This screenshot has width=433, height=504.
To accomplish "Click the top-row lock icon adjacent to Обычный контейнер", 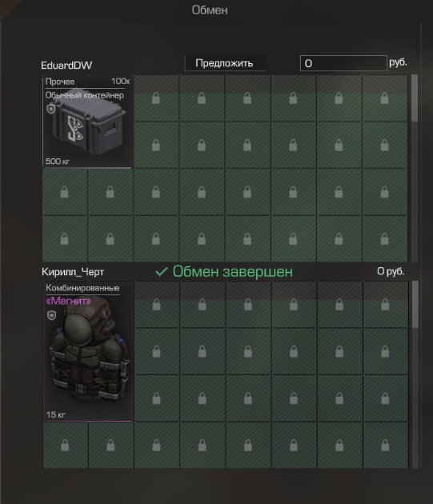I will pos(156,98).
